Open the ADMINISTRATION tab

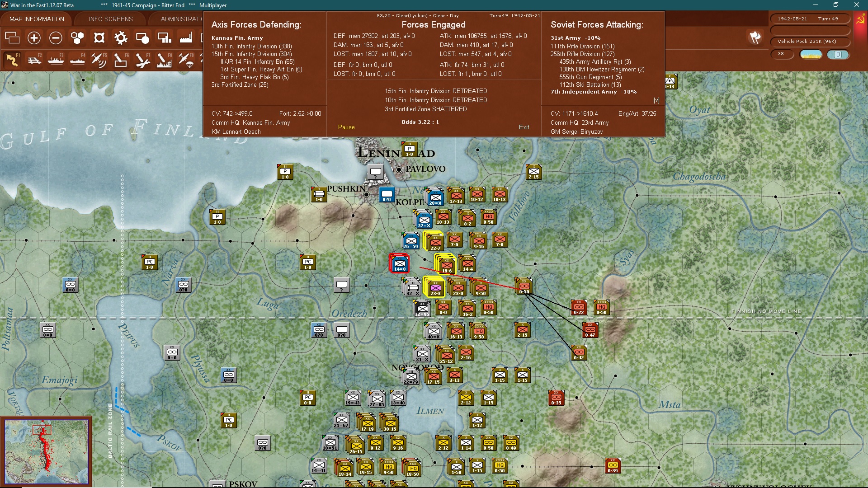(182, 19)
